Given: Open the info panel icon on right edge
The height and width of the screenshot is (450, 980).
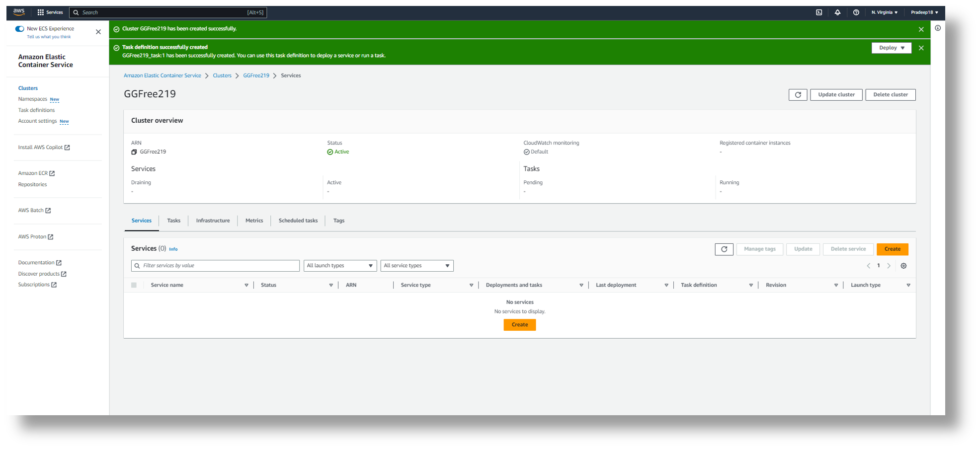Looking at the screenshot, I should point(938,28).
